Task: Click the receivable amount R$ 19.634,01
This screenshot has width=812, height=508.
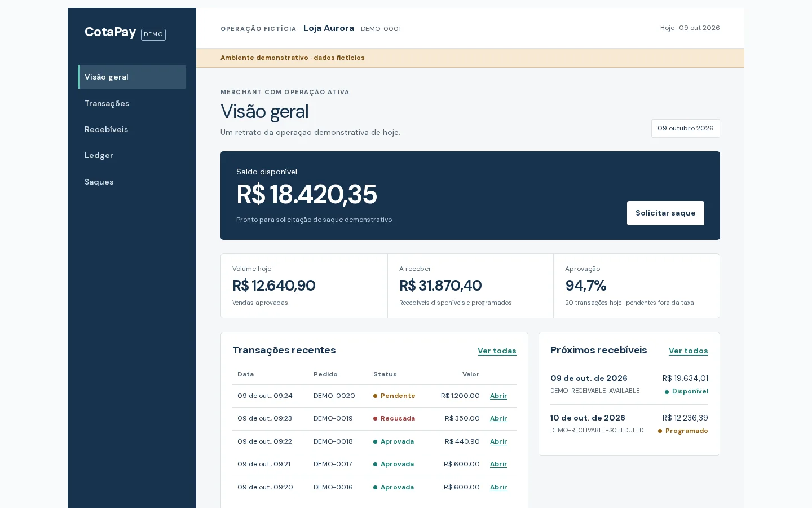Action: [x=685, y=378]
